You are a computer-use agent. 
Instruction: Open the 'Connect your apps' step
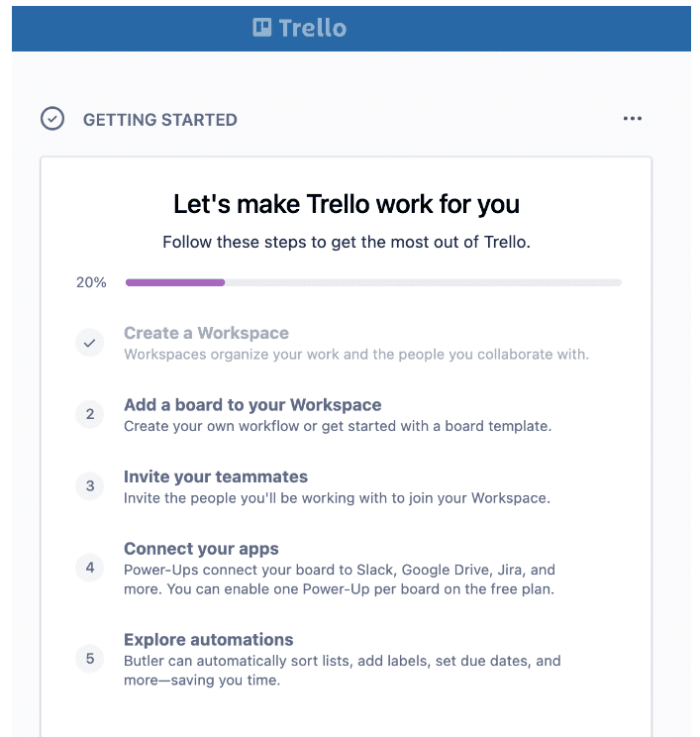tap(201, 549)
